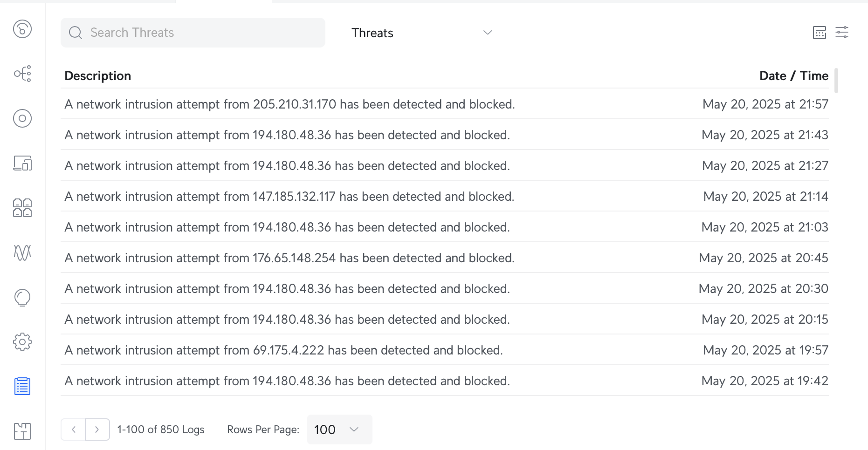Open the date range calendar icon
Screen dimensions: 868x450
(x=819, y=33)
